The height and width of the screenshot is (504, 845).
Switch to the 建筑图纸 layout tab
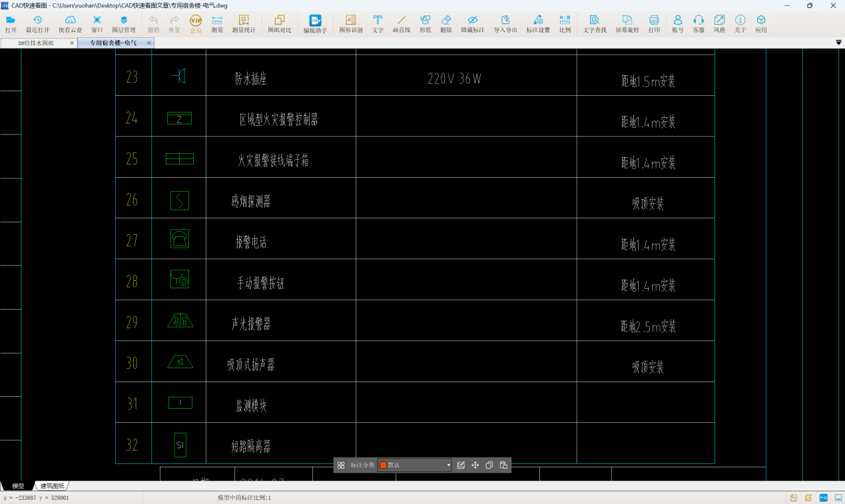[x=53, y=486]
